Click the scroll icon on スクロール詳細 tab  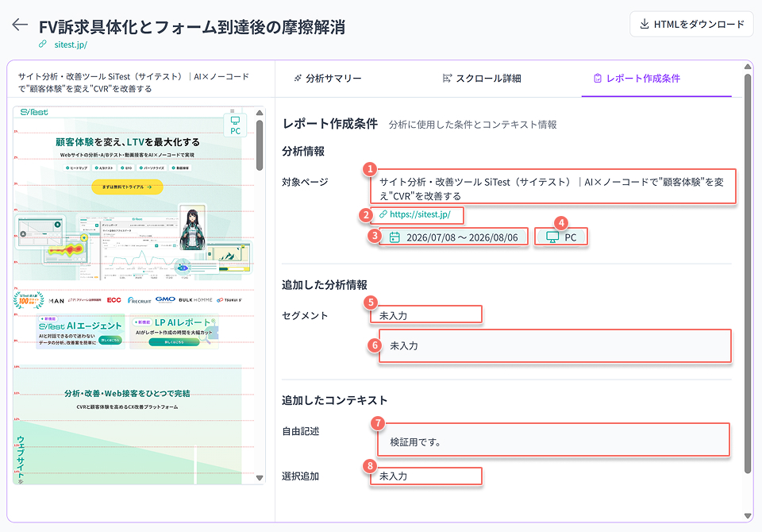pos(447,78)
